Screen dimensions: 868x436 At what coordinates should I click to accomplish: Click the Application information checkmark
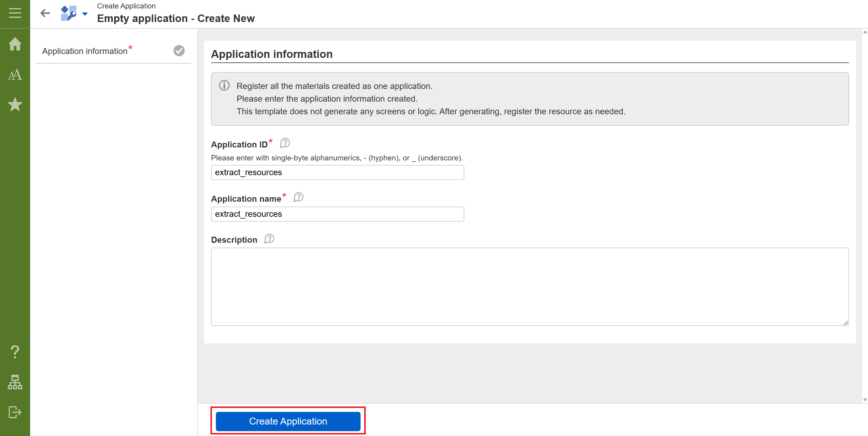(179, 51)
